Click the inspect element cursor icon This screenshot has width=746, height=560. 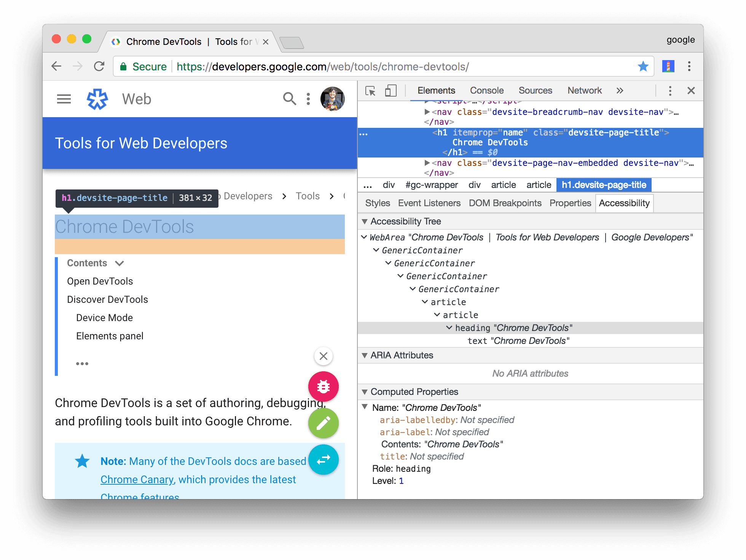tap(369, 91)
